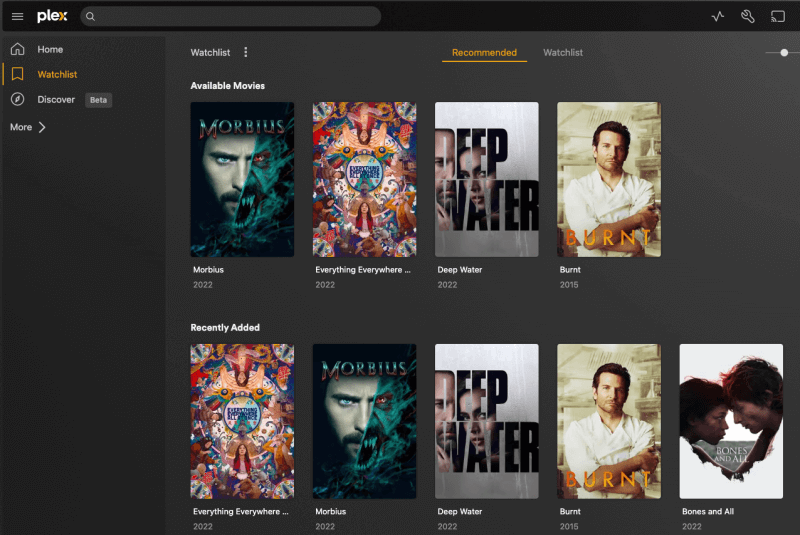800x535 pixels.
Task: Go to Home in sidebar
Action: [x=50, y=49]
